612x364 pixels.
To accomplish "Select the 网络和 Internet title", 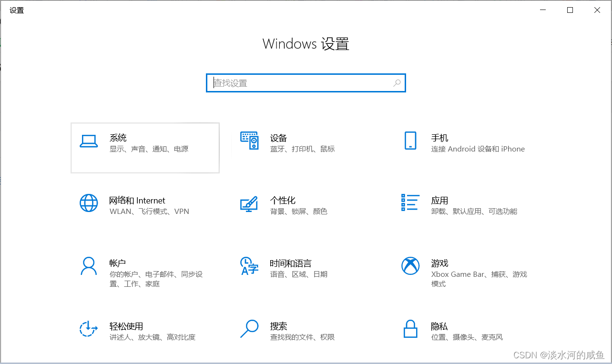I will click(137, 201).
